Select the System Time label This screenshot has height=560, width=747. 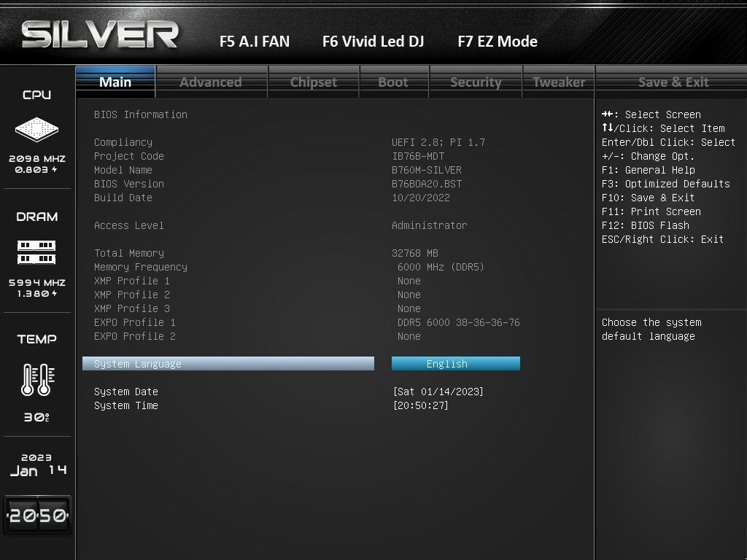point(125,405)
